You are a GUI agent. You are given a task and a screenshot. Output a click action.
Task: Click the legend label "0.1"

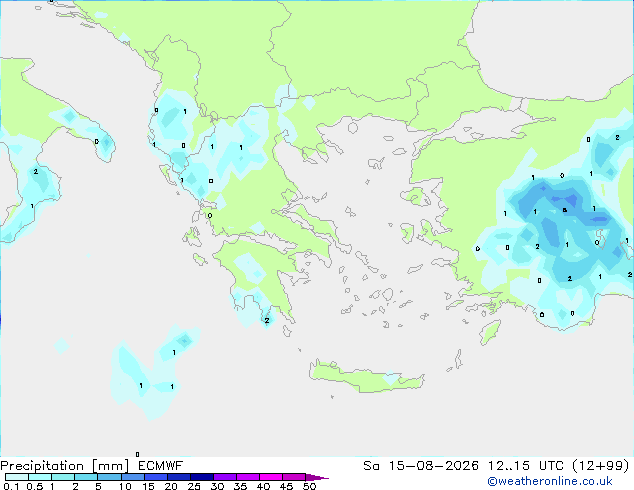pos(11,486)
